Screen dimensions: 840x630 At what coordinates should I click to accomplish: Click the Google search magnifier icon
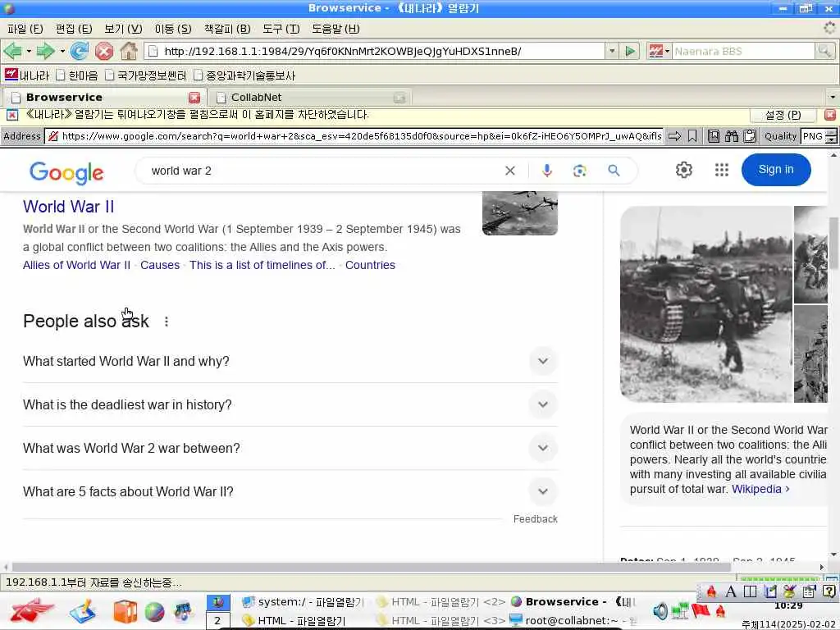click(614, 171)
